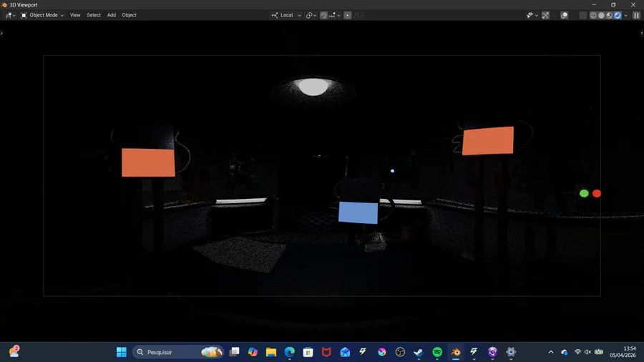Open Settings gear from the taskbar
The height and width of the screenshot is (362, 644).
(511, 352)
